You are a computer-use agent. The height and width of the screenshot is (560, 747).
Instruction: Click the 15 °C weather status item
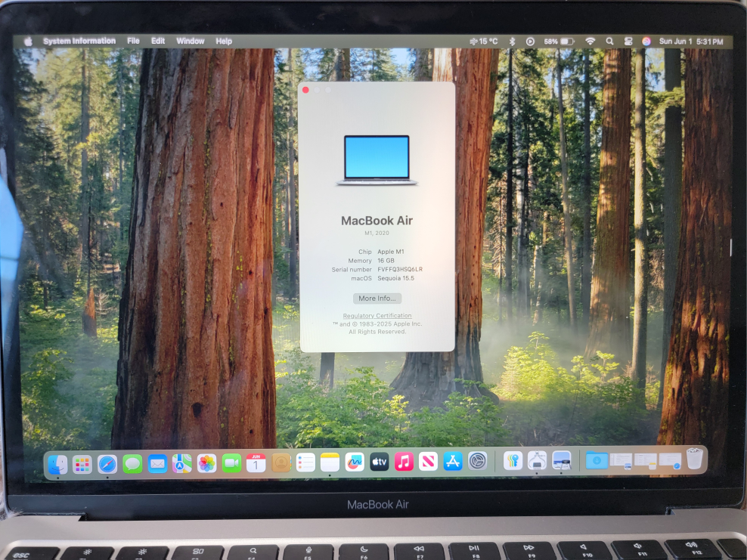(x=484, y=42)
